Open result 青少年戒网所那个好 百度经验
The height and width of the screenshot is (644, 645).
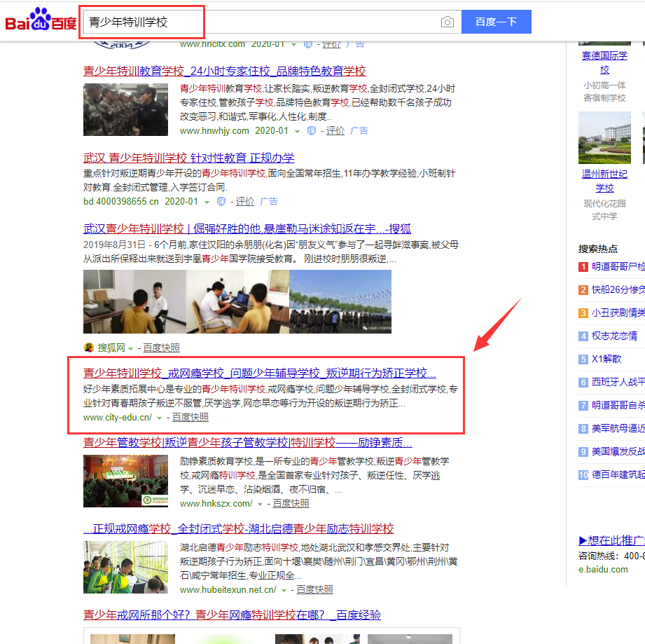[x=232, y=615]
